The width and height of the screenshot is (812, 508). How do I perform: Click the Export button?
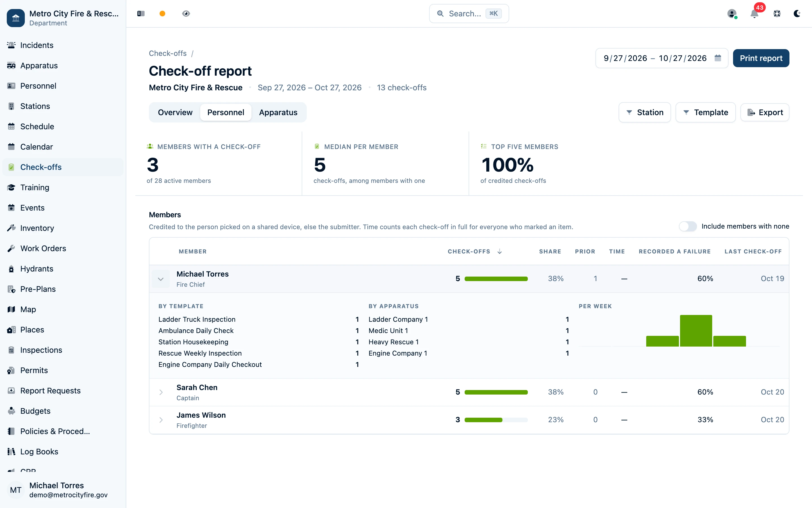coord(765,112)
